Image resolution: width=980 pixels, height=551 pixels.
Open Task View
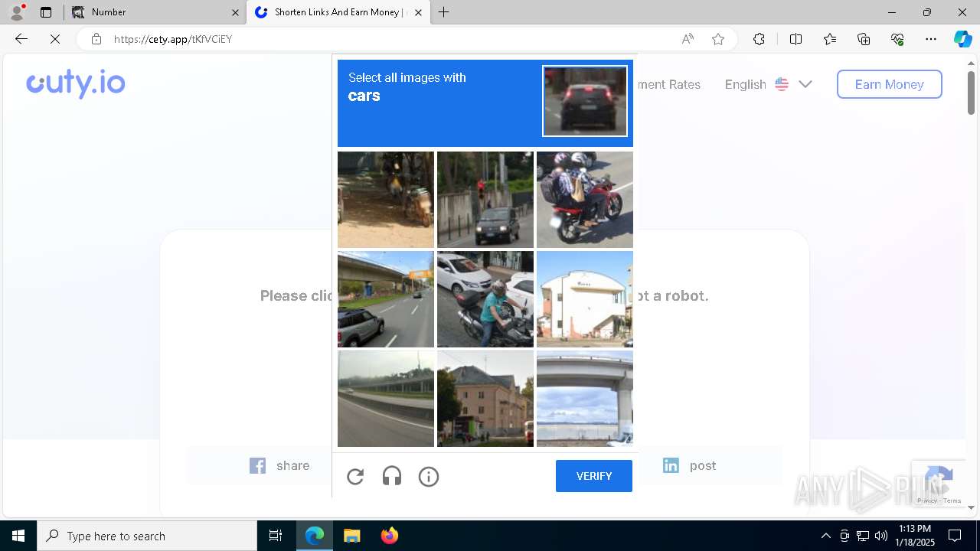tap(276, 536)
